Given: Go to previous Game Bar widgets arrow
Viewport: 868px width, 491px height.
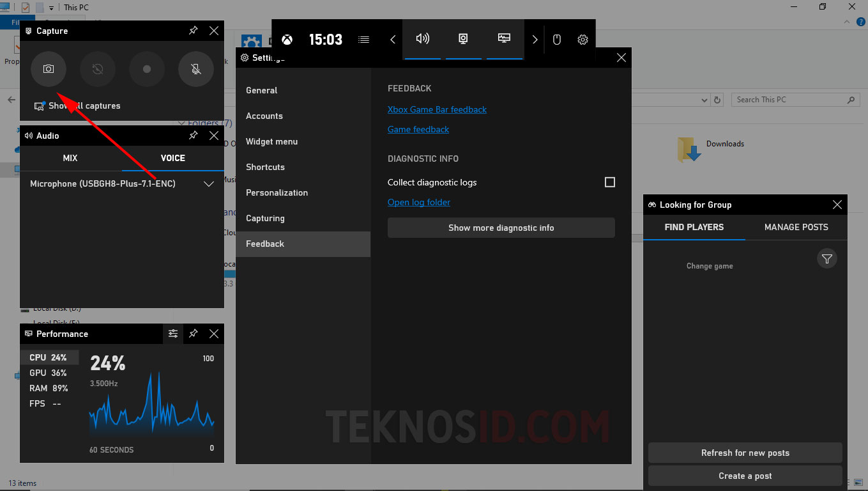Looking at the screenshot, I should (x=393, y=40).
